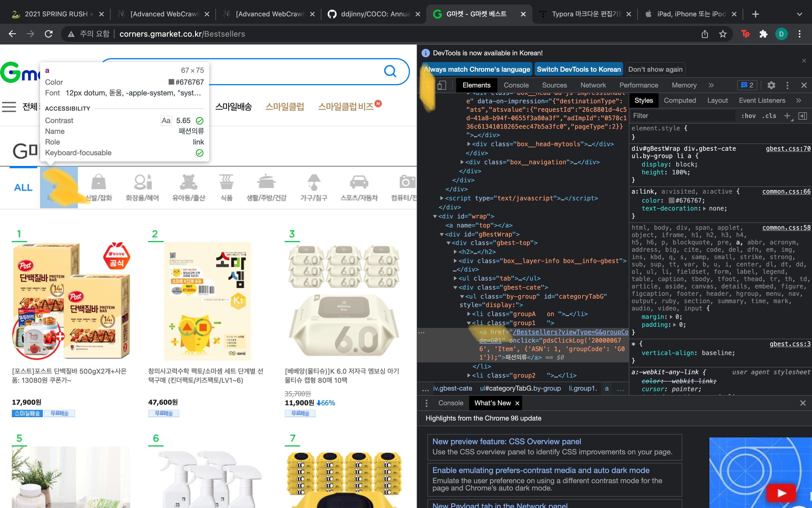Open the Chrome extensions puzzle icon
The image size is (812, 508).
point(763,34)
